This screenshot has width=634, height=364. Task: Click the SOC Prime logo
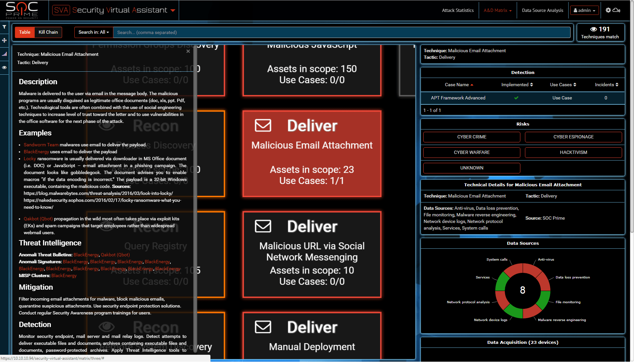tap(22, 10)
